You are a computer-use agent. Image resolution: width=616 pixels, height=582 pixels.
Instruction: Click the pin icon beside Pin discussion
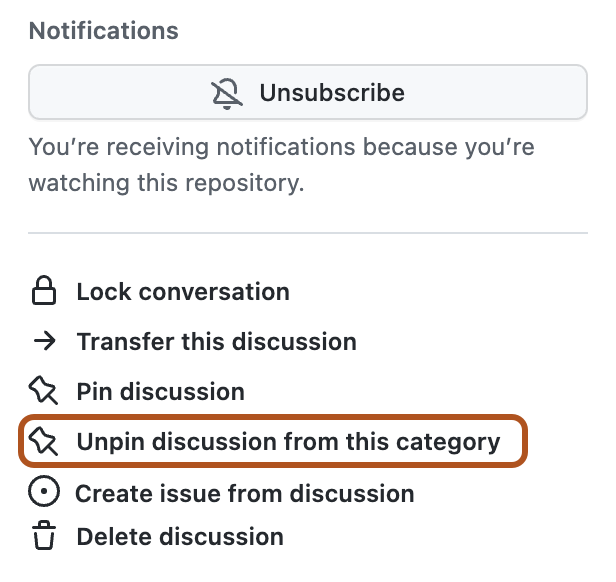pyautogui.click(x=44, y=391)
